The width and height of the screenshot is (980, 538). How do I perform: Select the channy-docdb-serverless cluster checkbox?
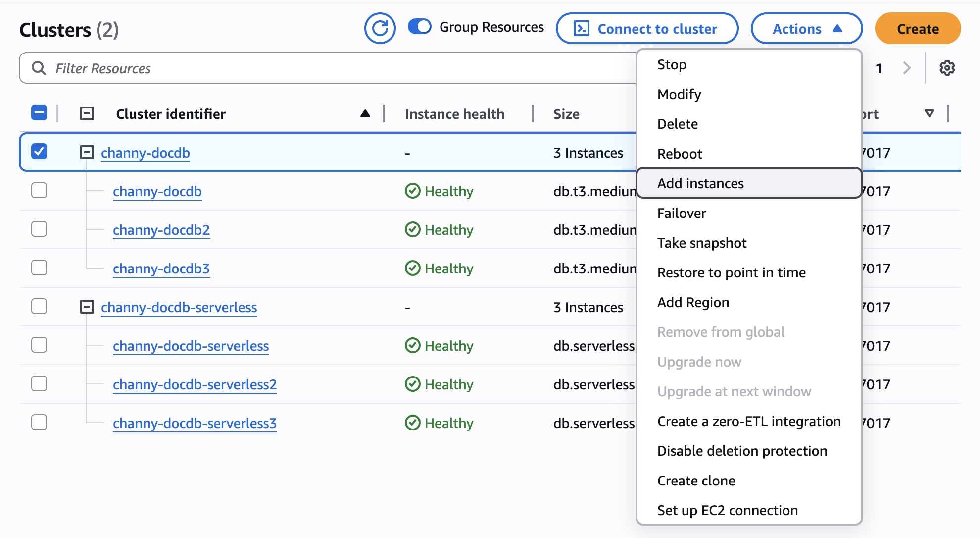(x=39, y=306)
